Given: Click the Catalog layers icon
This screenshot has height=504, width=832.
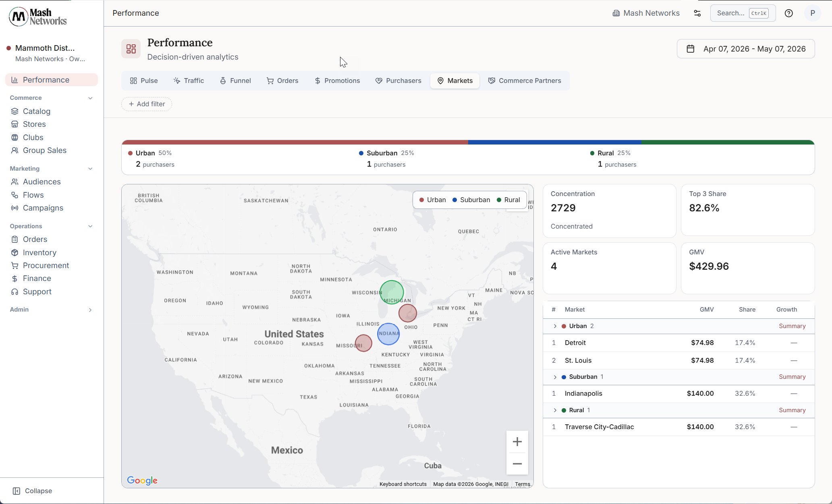Looking at the screenshot, I should coord(15,111).
